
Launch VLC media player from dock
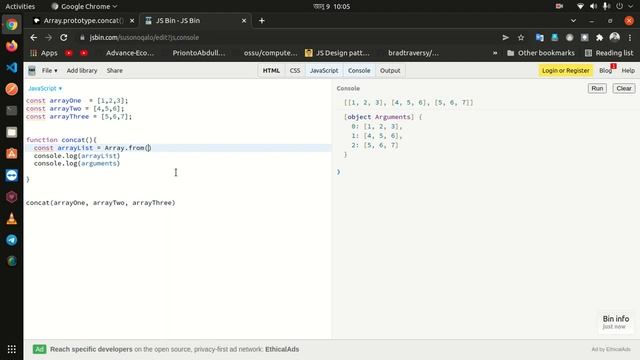pyautogui.click(x=12, y=218)
